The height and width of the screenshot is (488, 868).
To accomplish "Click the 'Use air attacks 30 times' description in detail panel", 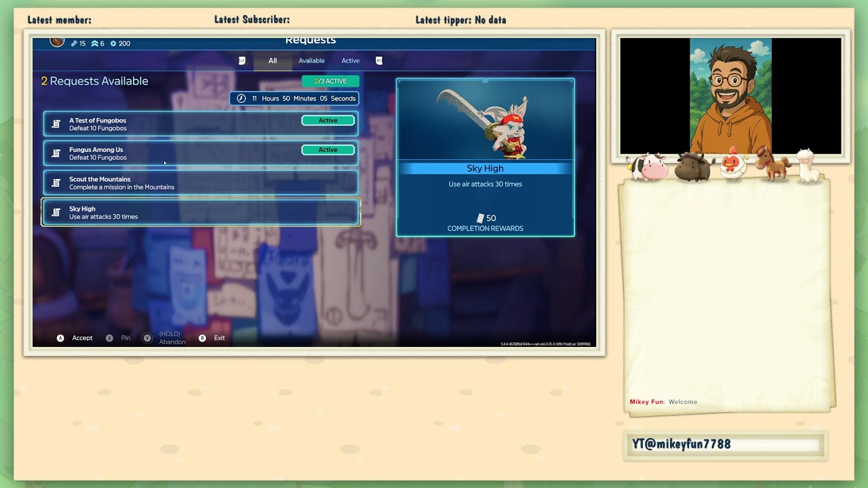I will (x=486, y=184).
